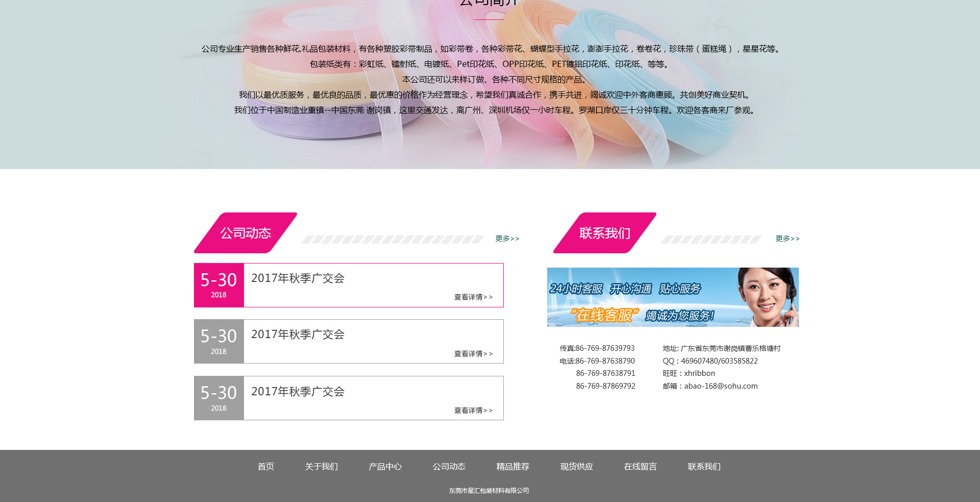Open 产品中心 from the footer menu
Screen dimensions: 980x502
(385, 467)
